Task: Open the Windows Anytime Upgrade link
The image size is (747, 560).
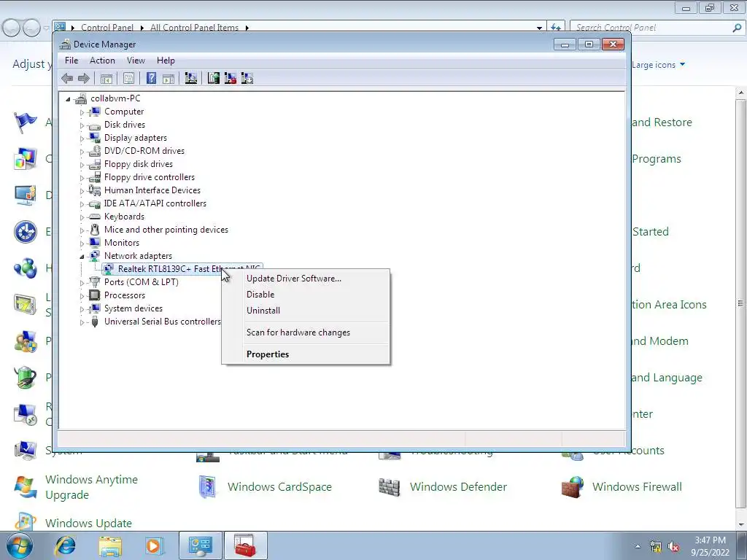Action: (x=91, y=487)
